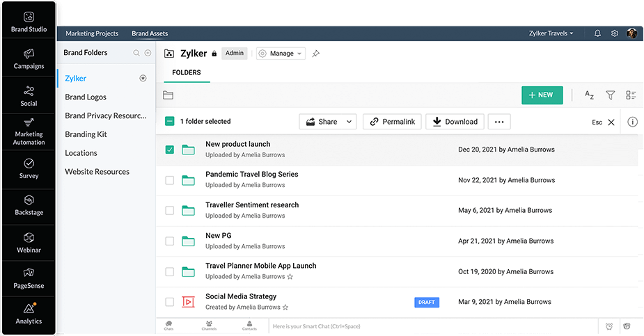This screenshot has height=336, width=644.
Task: Open the settings gear in the top bar
Action: (x=615, y=33)
